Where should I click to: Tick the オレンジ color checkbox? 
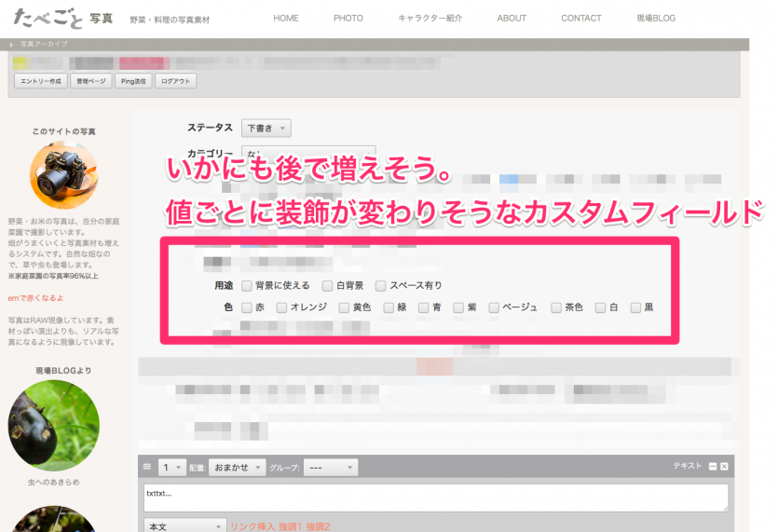[x=281, y=307]
